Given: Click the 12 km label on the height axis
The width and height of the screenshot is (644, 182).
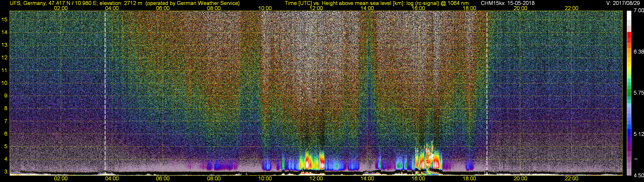Looking at the screenshot, I should 5,58.
